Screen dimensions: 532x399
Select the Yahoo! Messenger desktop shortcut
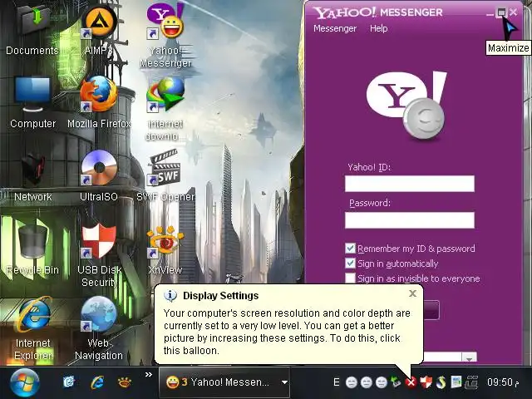point(165,34)
